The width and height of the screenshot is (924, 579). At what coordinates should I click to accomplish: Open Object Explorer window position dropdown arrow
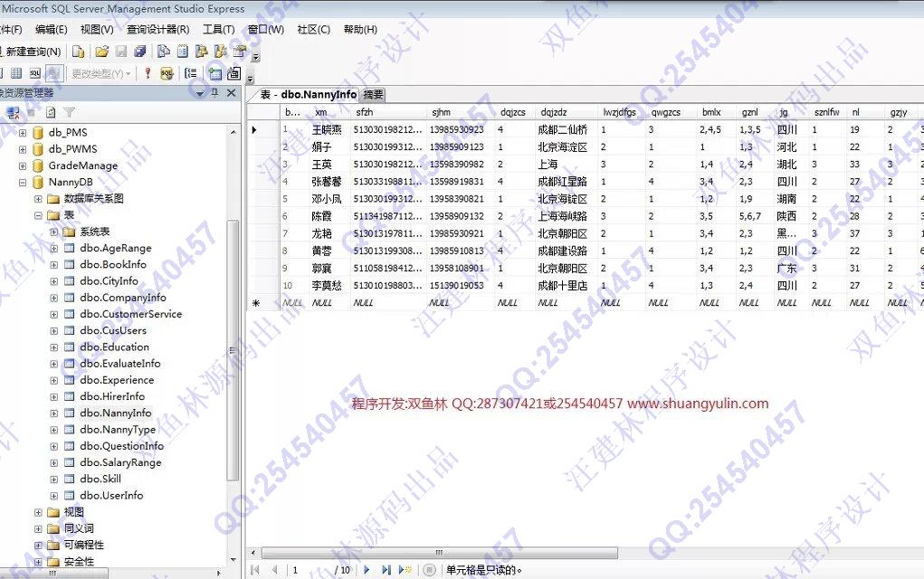pos(200,93)
